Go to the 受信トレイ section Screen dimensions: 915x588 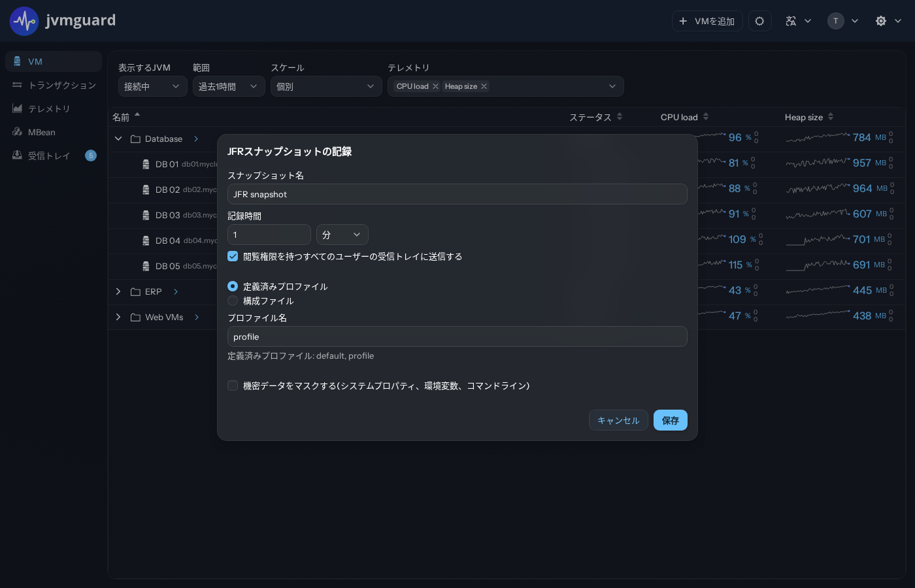click(x=54, y=155)
